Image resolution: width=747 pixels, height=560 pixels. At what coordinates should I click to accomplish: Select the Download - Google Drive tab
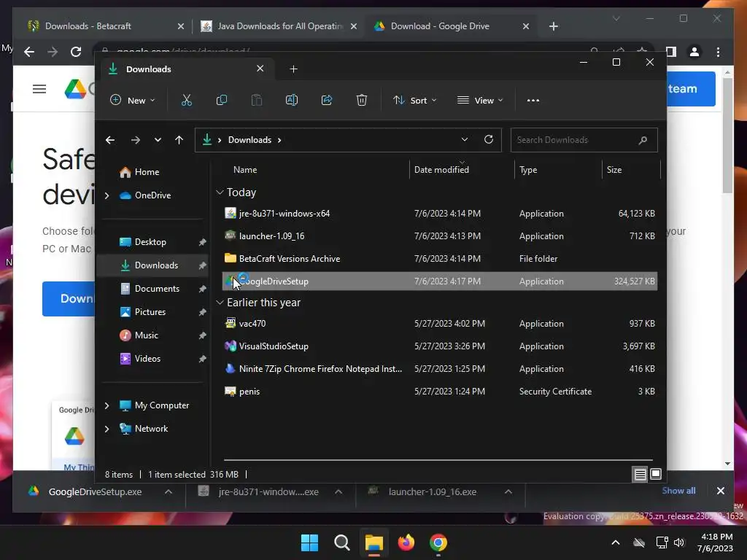click(452, 26)
